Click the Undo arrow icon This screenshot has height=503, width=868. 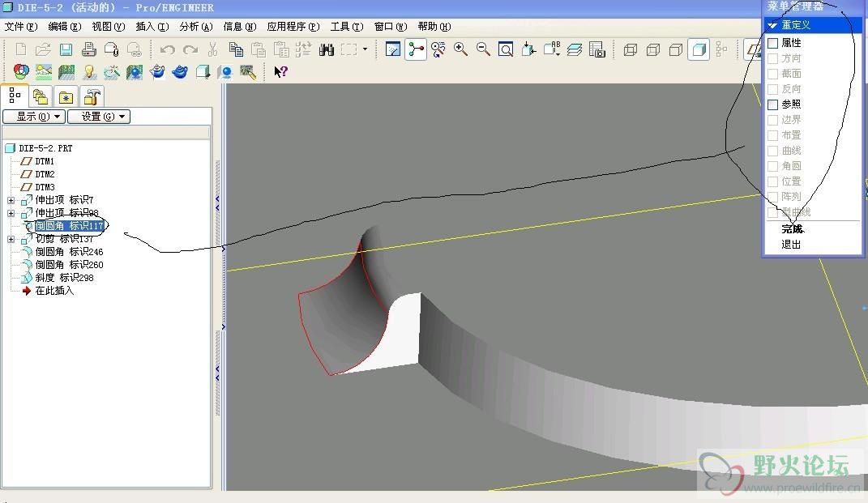coord(167,49)
